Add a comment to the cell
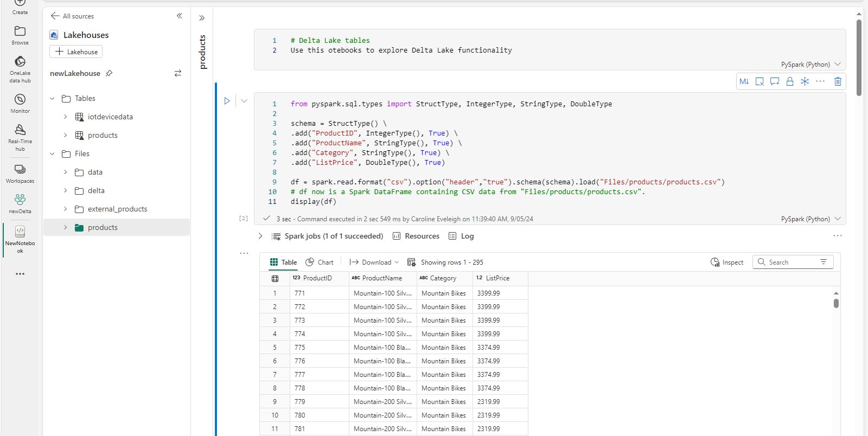The image size is (868, 436). [x=775, y=81]
